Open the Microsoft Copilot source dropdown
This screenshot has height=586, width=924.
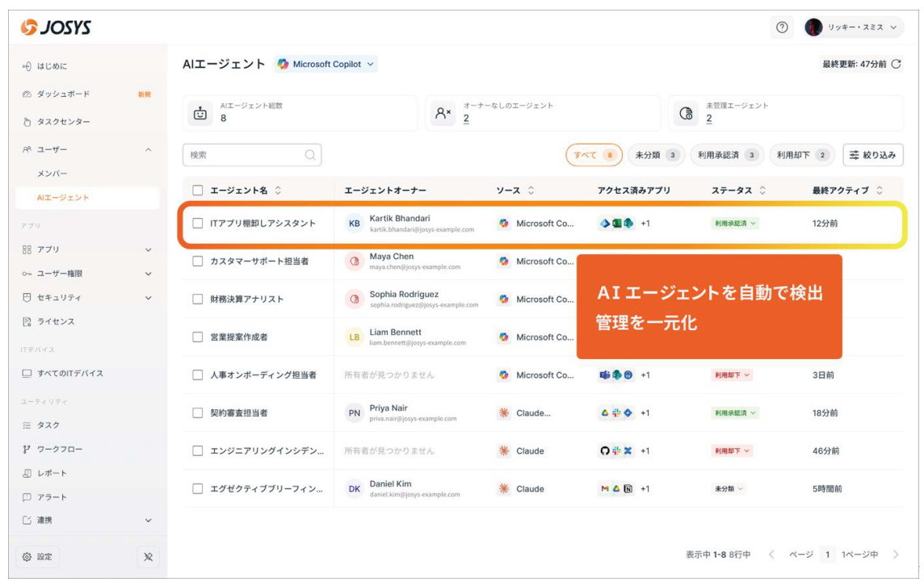click(325, 65)
